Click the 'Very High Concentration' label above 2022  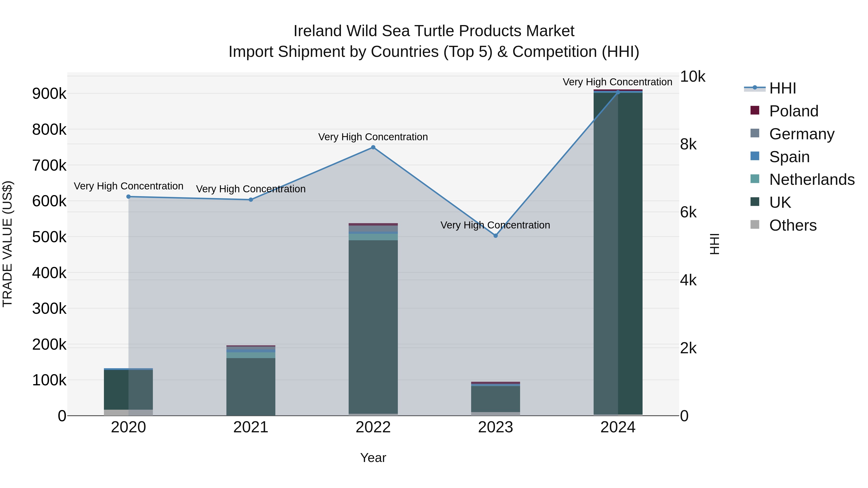(x=373, y=137)
